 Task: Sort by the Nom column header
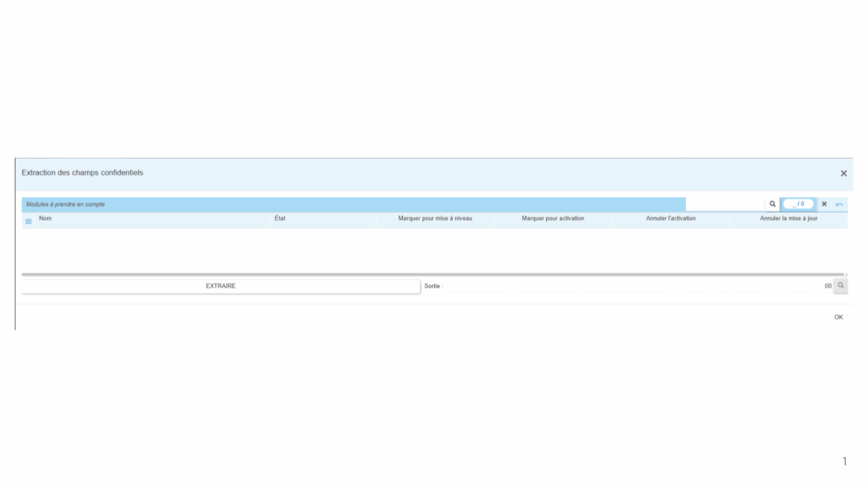pyautogui.click(x=45, y=219)
